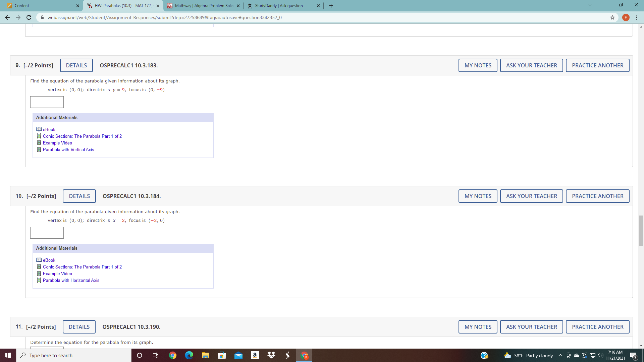Open File Explorer from taskbar
Image resolution: width=644 pixels, height=362 pixels.
(206, 355)
